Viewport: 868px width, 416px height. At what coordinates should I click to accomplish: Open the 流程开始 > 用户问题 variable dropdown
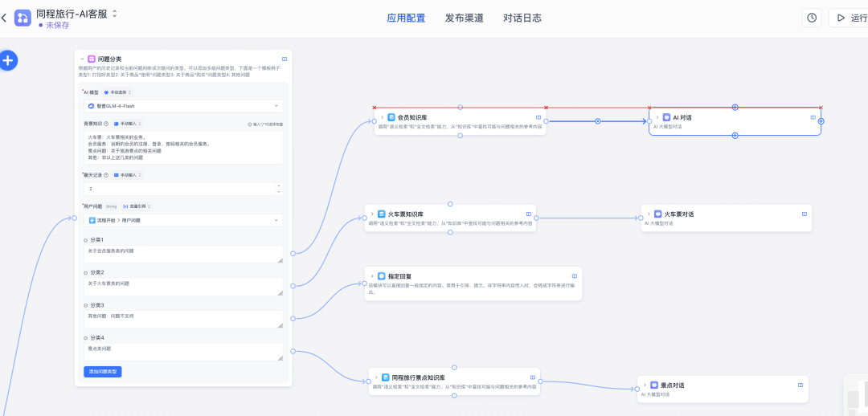pos(183,220)
